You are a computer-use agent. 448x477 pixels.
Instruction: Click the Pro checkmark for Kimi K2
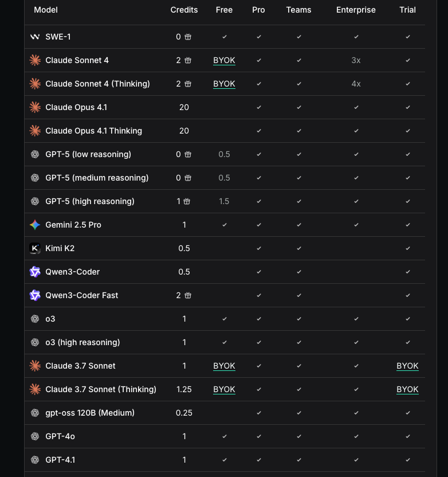(259, 248)
